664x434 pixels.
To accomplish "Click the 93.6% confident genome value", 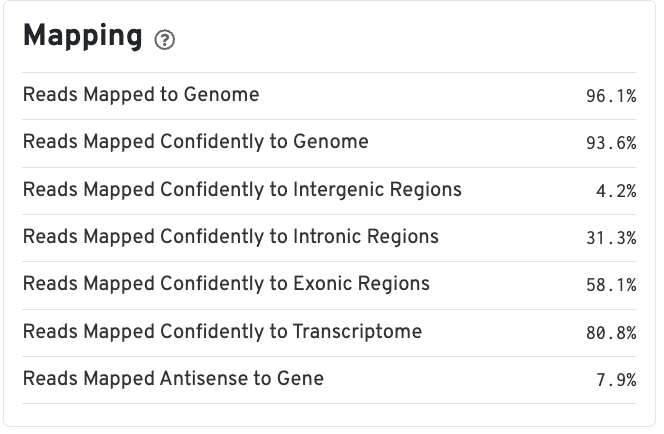I will click(611, 143).
